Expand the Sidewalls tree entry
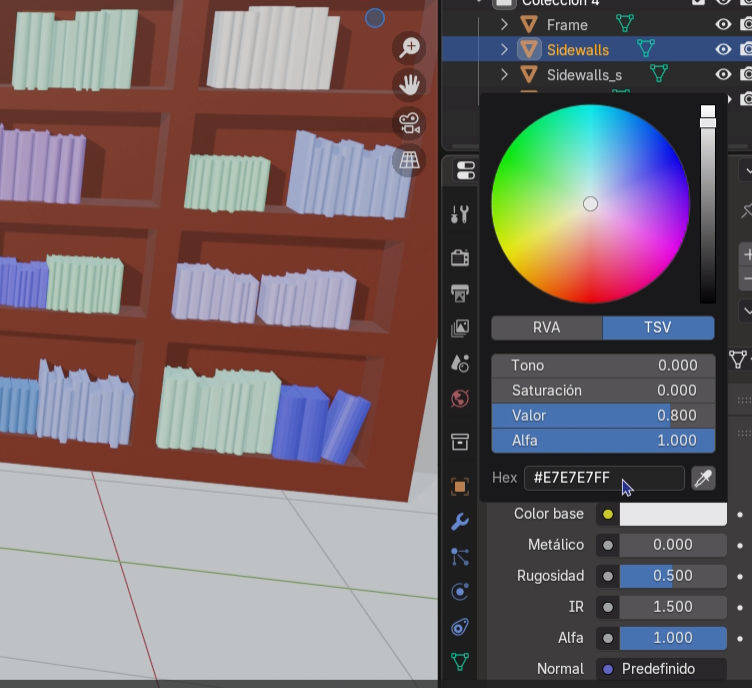The width and height of the screenshot is (752, 688). pos(504,49)
